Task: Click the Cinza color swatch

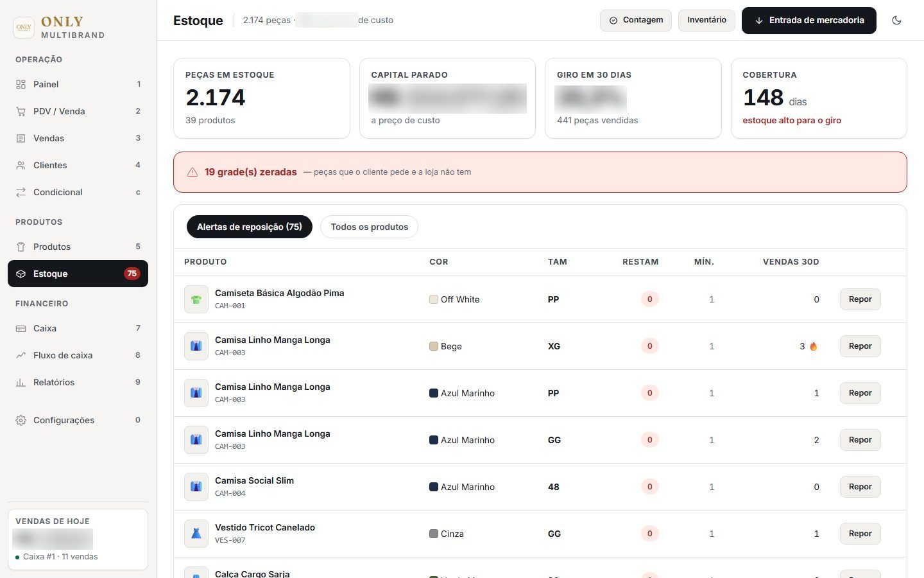Action: pyautogui.click(x=434, y=534)
